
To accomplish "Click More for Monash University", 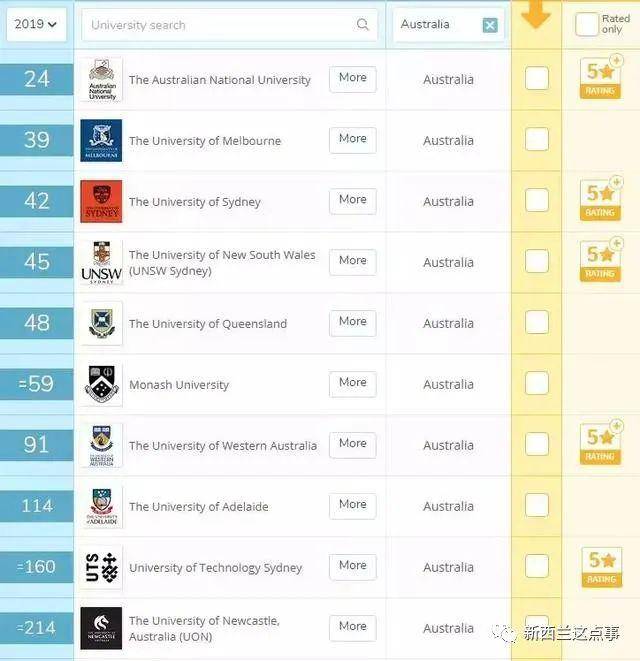I will tap(353, 384).
